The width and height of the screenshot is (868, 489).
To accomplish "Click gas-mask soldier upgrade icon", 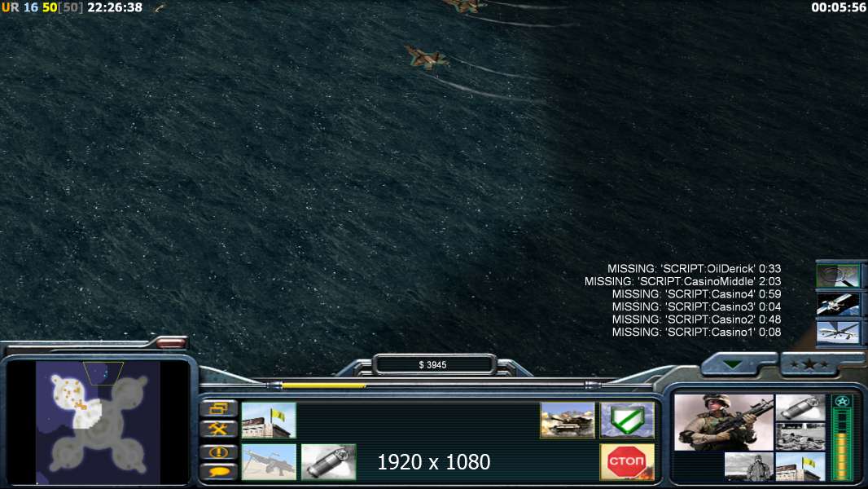I will coord(749,466).
